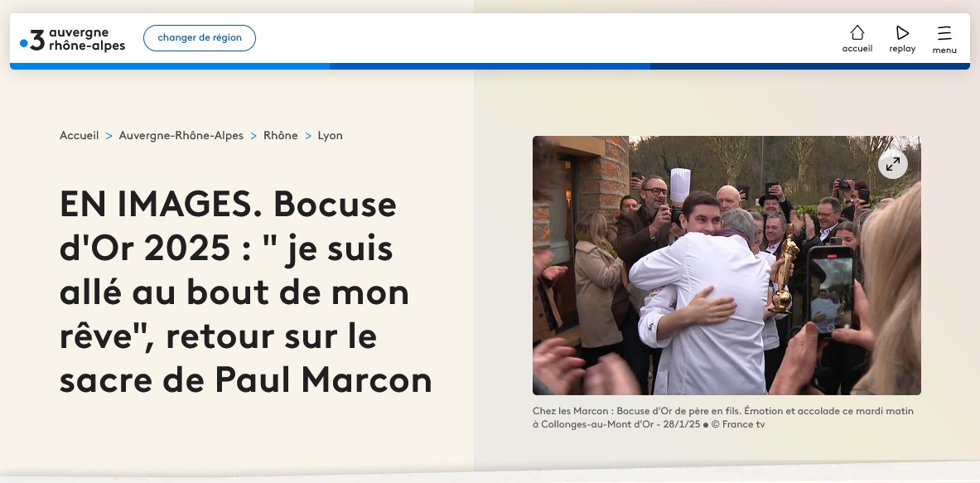Open the accueil house icon
980x483 pixels.
[x=857, y=32]
